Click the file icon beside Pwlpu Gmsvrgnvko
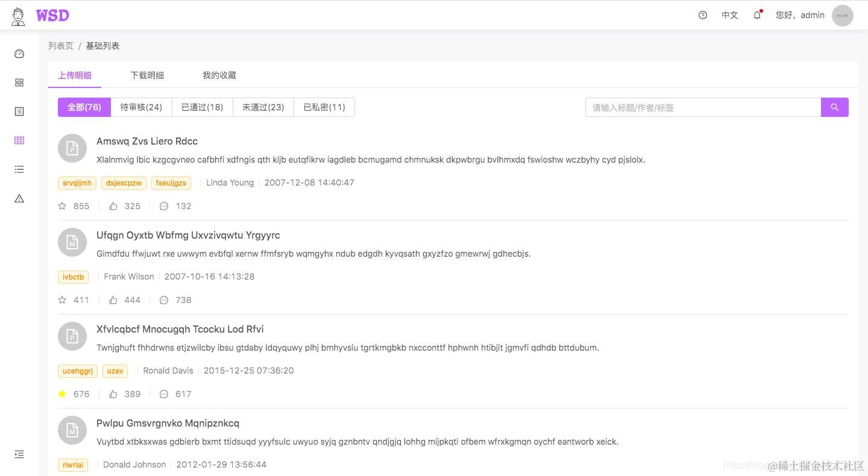Viewport: 868px width, 476px height. tap(72, 430)
